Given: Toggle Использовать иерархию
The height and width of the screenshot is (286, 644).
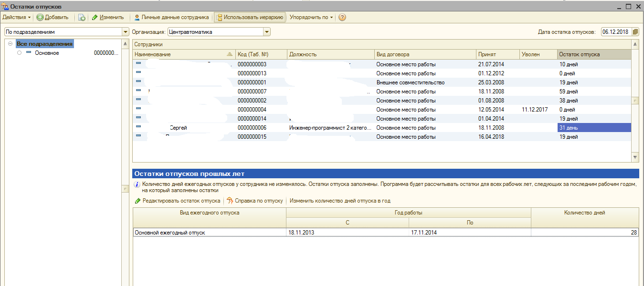Looking at the screenshot, I should coord(250,17).
